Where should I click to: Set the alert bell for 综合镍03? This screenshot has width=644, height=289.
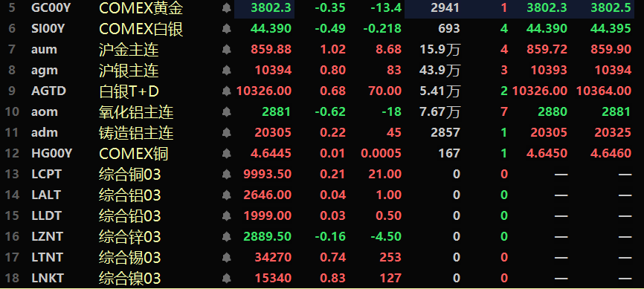click(x=226, y=279)
